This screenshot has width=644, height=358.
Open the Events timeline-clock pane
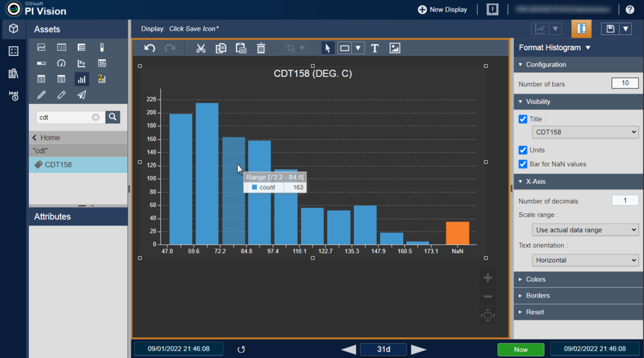[13, 96]
